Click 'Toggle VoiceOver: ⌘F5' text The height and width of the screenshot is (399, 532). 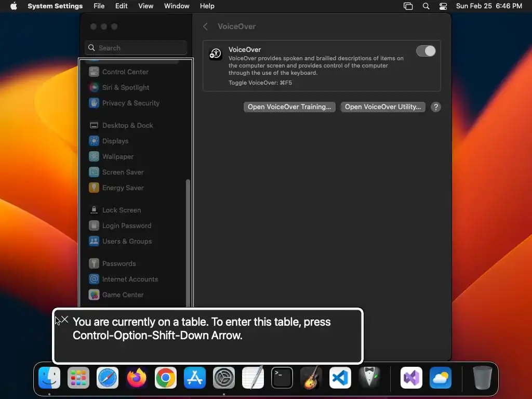click(260, 83)
